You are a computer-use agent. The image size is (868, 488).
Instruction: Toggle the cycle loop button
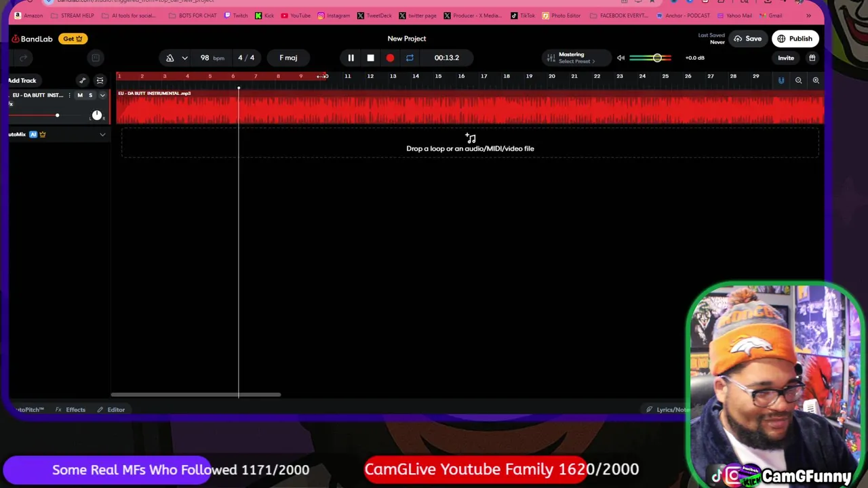tap(410, 58)
